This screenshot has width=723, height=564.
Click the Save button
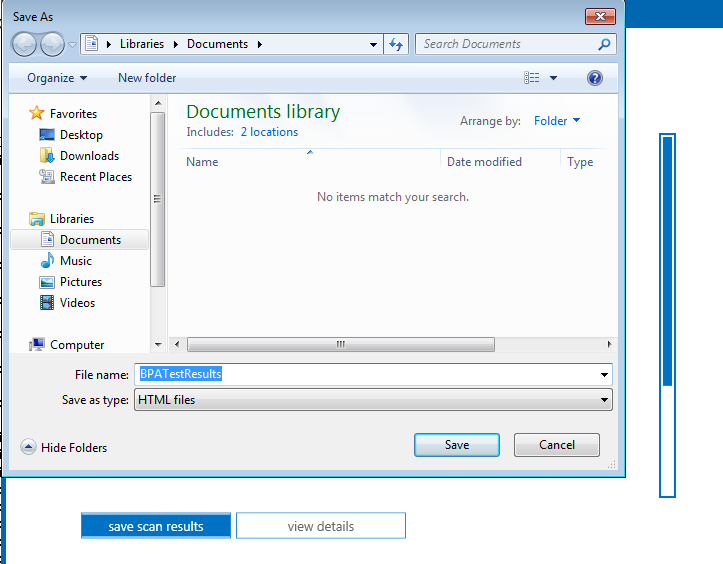(456, 445)
